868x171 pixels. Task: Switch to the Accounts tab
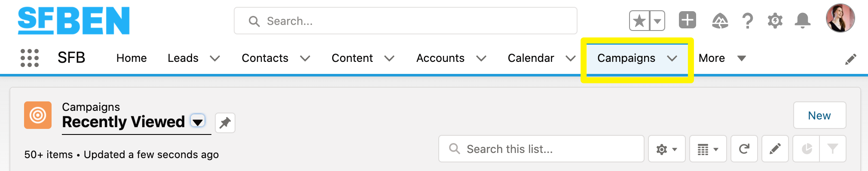pos(440,58)
